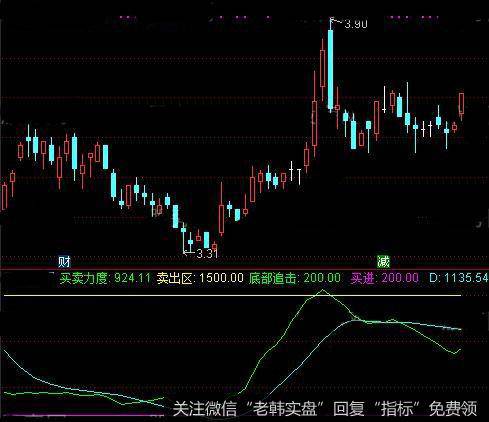The image size is (489, 422).
Task: Select the 买卖力度 924.11 indicator label
Action: coord(105,278)
